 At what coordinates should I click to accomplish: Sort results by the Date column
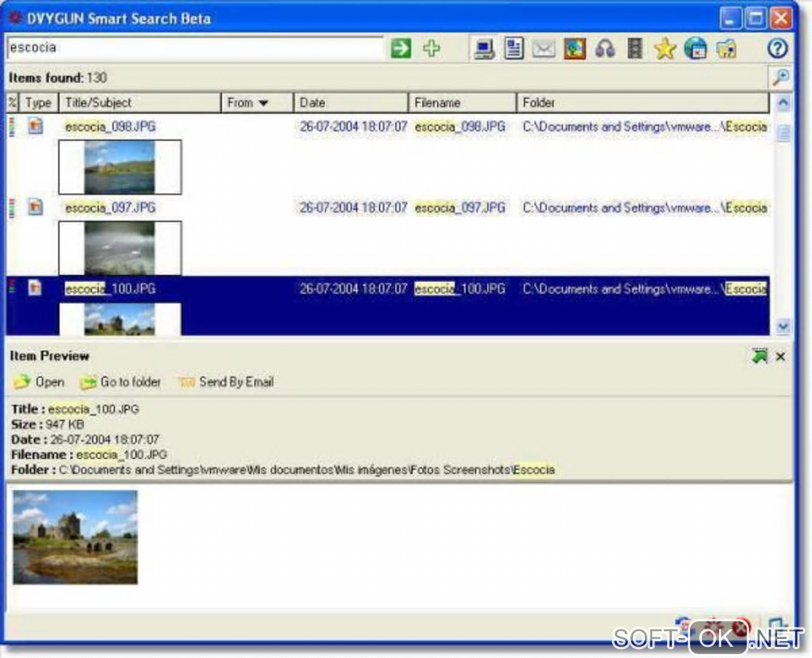[351, 103]
